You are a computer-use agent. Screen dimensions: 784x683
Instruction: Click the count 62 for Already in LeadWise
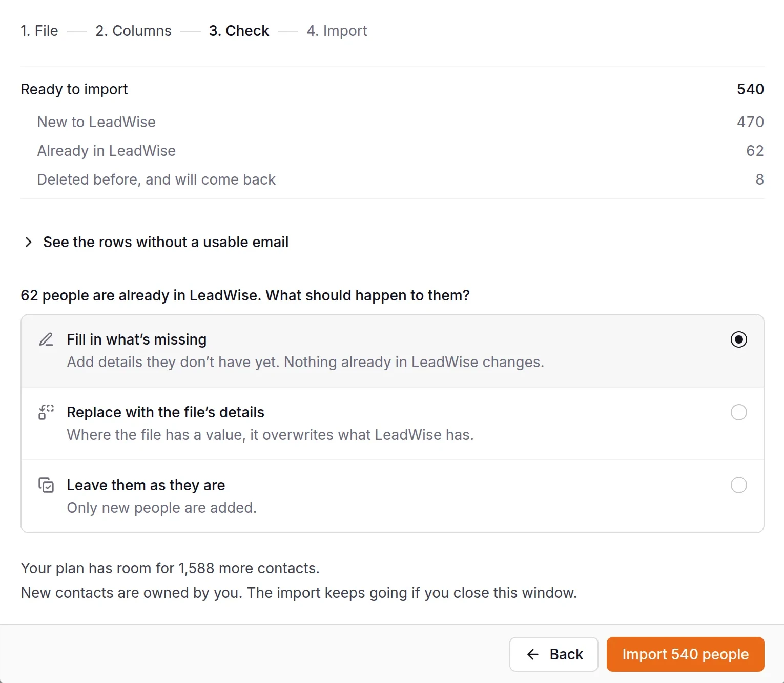[x=755, y=151]
